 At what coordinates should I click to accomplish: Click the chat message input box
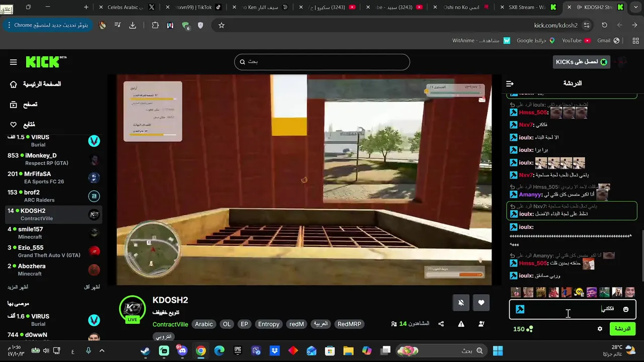point(573,309)
